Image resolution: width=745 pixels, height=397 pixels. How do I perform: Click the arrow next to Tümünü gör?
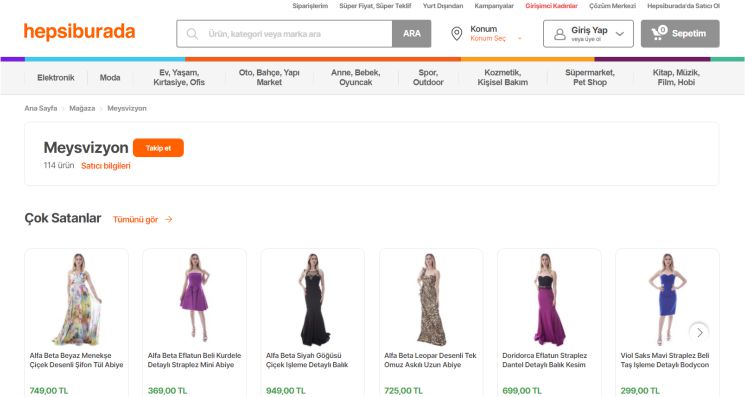pyautogui.click(x=169, y=219)
